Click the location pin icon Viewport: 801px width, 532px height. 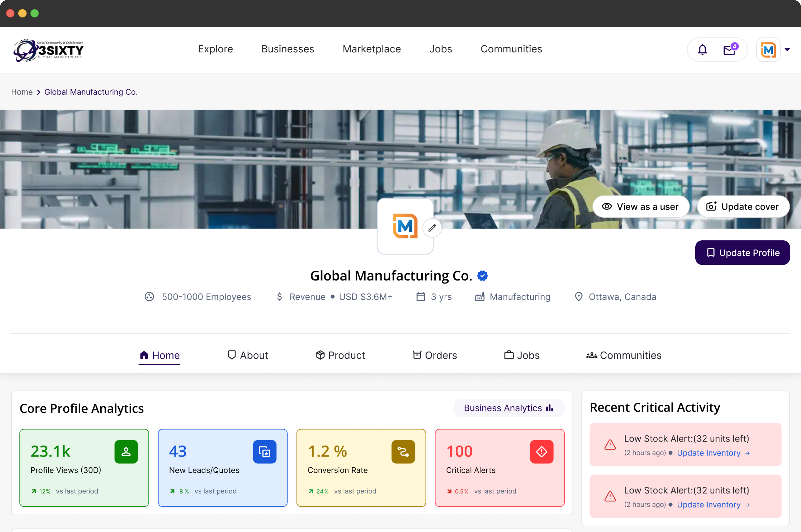[x=579, y=297]
